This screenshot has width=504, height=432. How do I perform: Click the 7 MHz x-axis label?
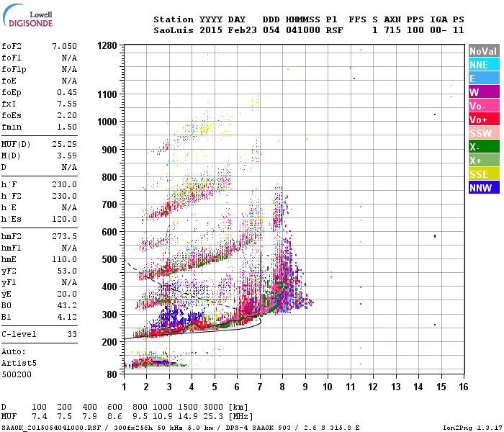[260, 387]
